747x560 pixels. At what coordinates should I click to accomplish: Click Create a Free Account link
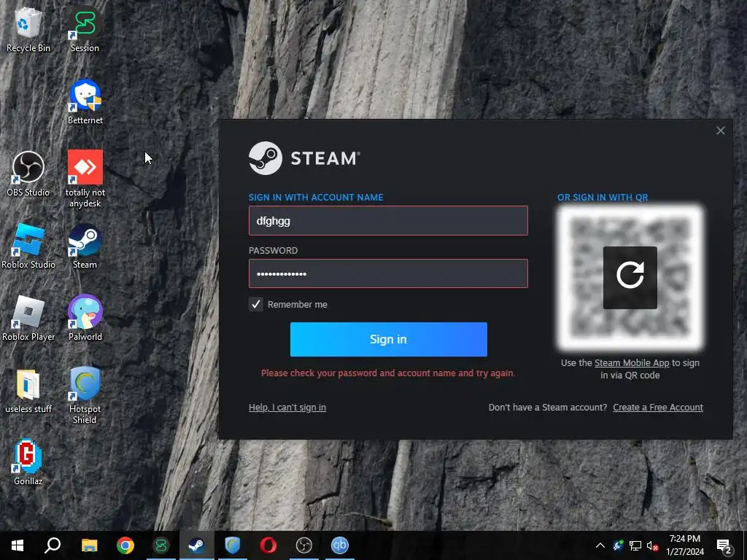[658, 407]
